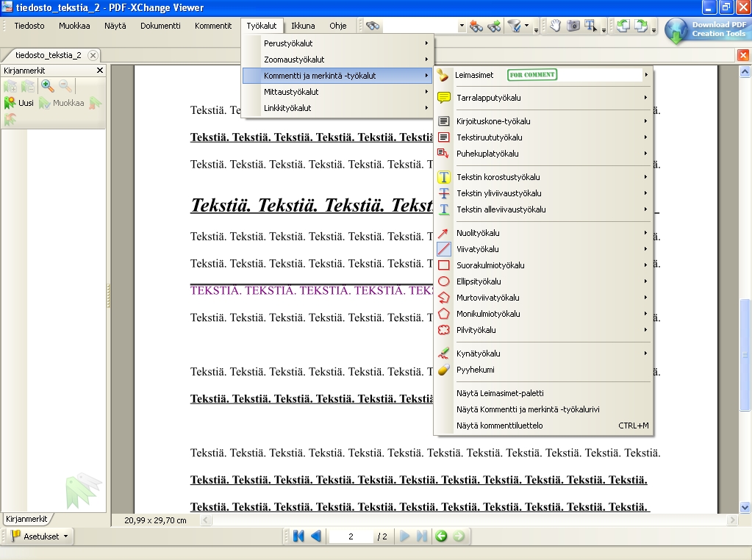This screenshot has width=752, height=560.
Task: Click the Tekstin korostustyökalu highlight icon
Action: coord(444,177)
